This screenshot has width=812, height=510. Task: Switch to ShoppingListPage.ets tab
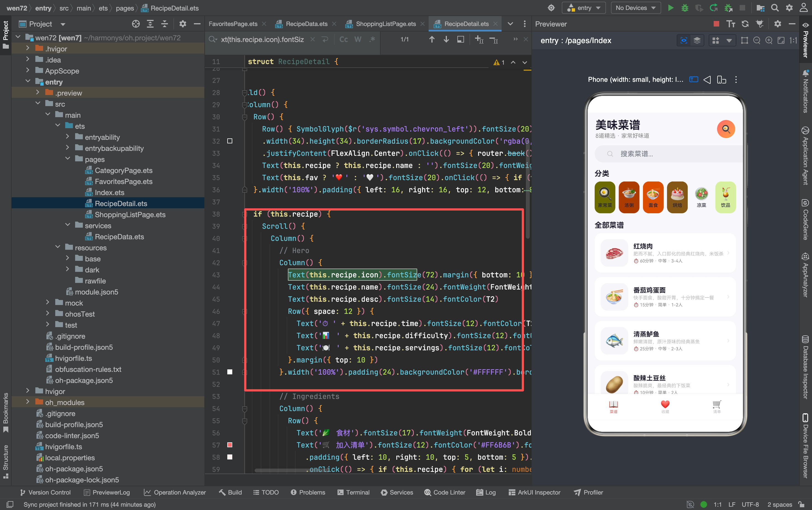point(386,24)
